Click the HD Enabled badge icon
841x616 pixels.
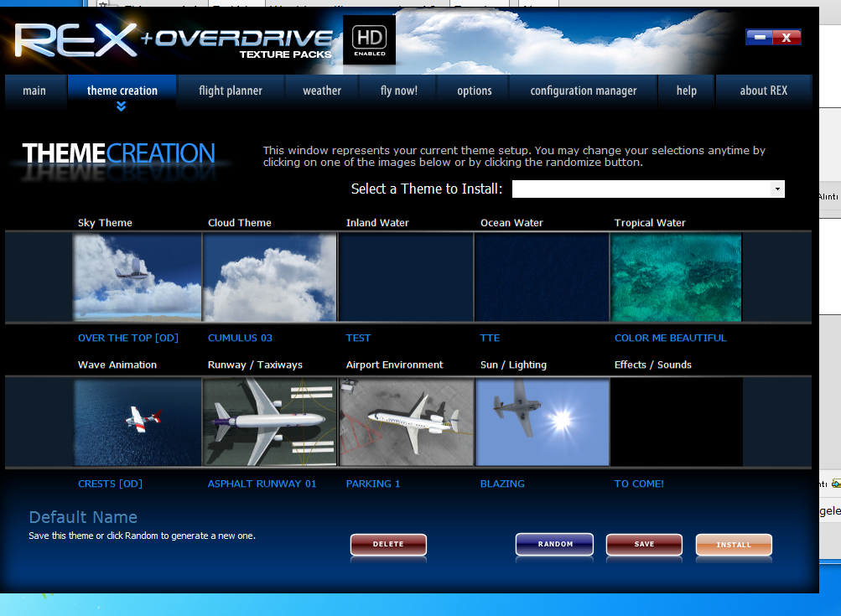(370, 40)
